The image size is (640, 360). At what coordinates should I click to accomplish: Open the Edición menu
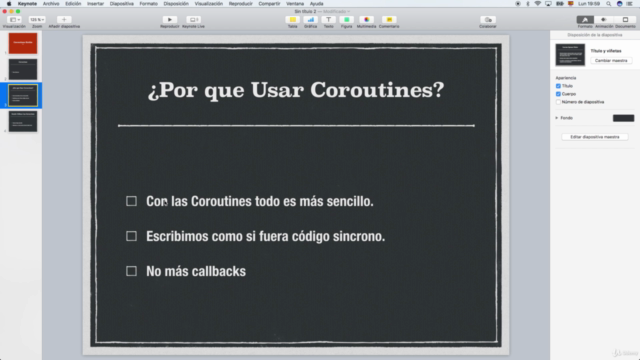point(73,4)
